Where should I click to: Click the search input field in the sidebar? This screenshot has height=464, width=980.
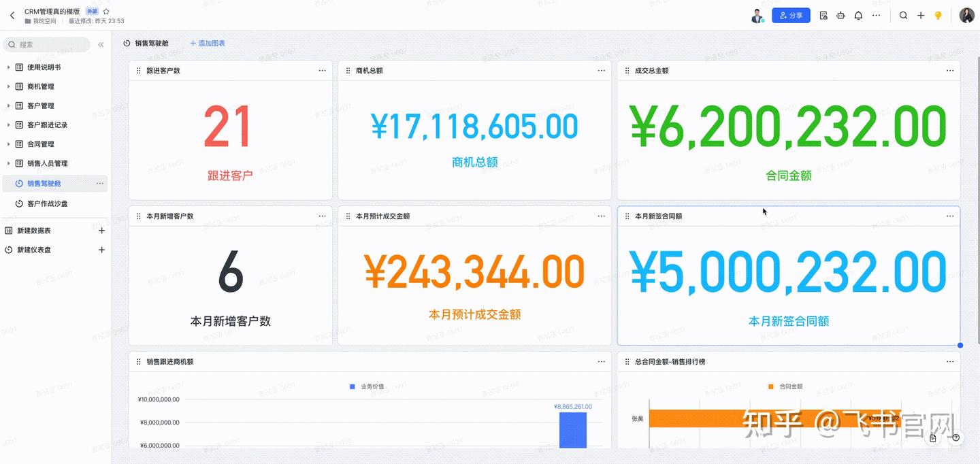(46, 44)
